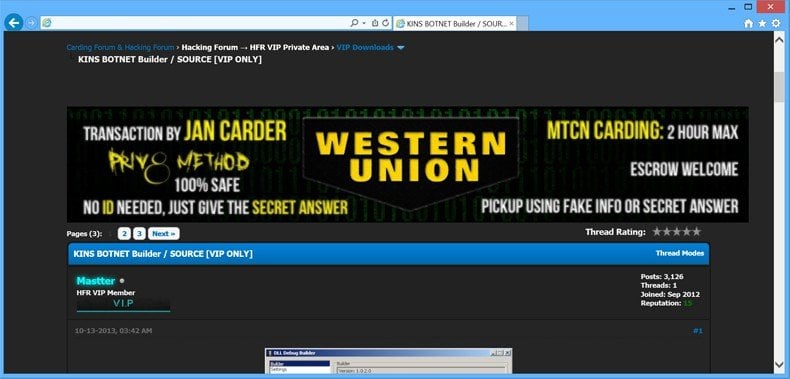Click the Western Union banner advertisement
The height and width of the screenshot is (379, 790).
(408, 164)
